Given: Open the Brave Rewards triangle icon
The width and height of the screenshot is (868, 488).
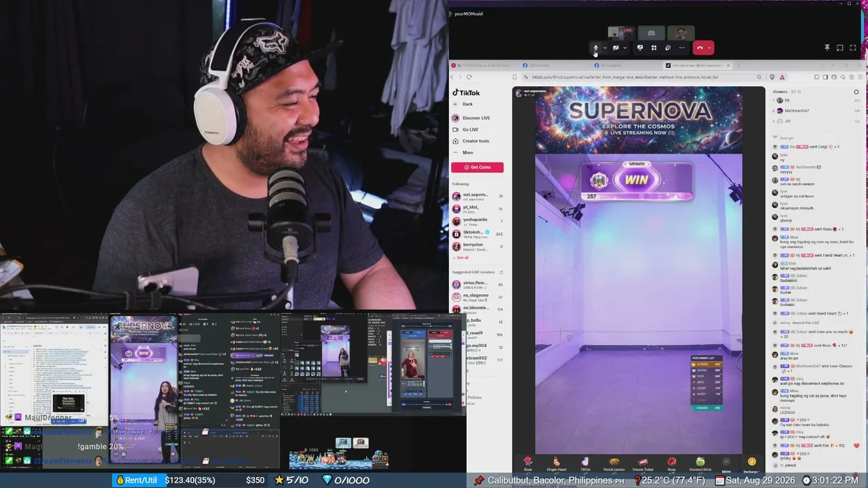Looking at the screenshot, I should [782, 77].
